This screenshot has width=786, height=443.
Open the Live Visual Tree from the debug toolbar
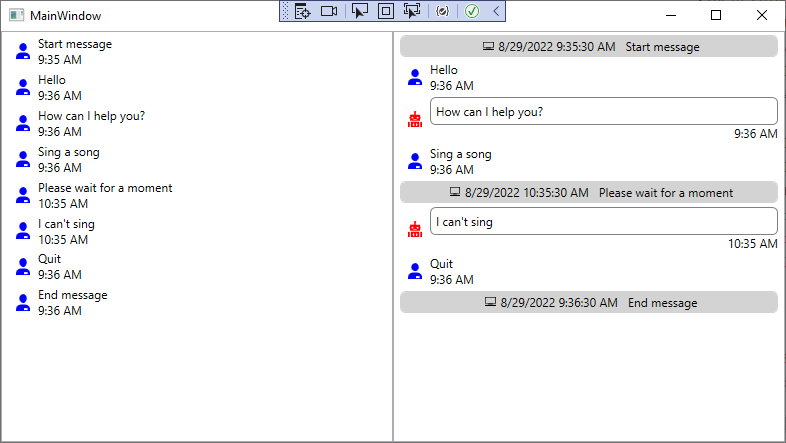coord(302,11)
